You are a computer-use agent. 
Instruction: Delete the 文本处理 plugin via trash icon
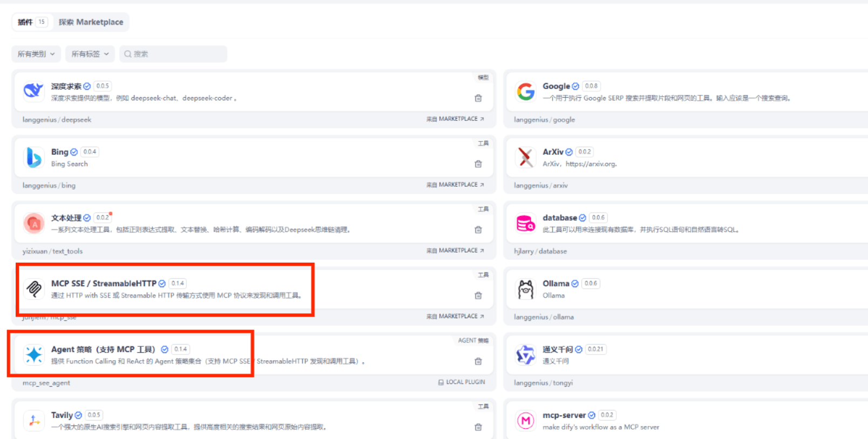click(x=478, y=230)
